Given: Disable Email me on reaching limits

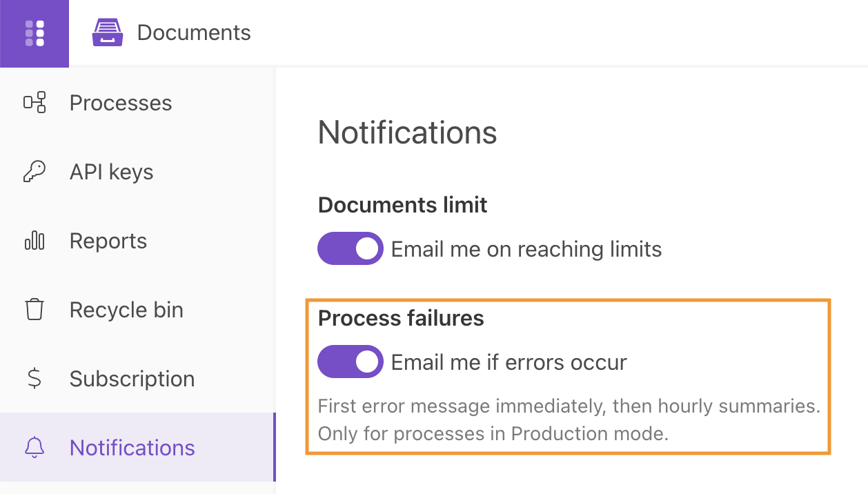Looking at the screenshot, I should click(x=350, y=248).
